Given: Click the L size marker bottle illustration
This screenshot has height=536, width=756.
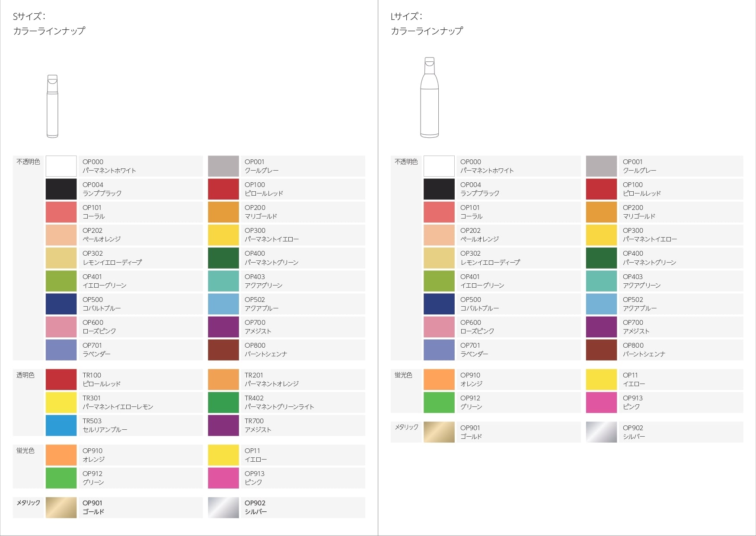Looking at the screenshot, I should [429, 98].
